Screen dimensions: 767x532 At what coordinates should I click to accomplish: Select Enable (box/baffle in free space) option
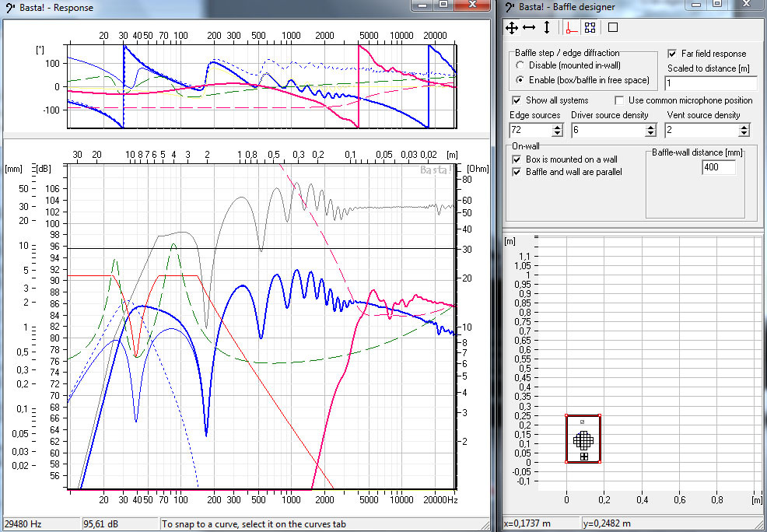pyautogui.click(x=520, y=80)
